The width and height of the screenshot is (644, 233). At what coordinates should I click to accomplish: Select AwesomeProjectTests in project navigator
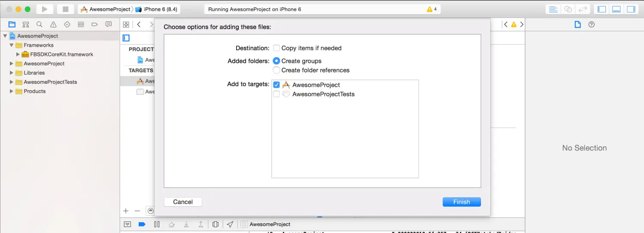60,82
